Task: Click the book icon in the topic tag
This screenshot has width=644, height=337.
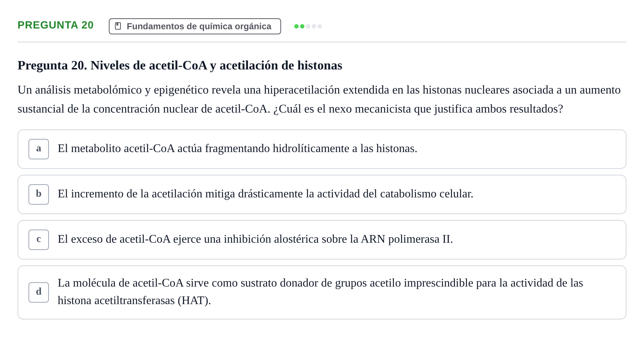Action: pyautogui.click(x=118, y=26)
